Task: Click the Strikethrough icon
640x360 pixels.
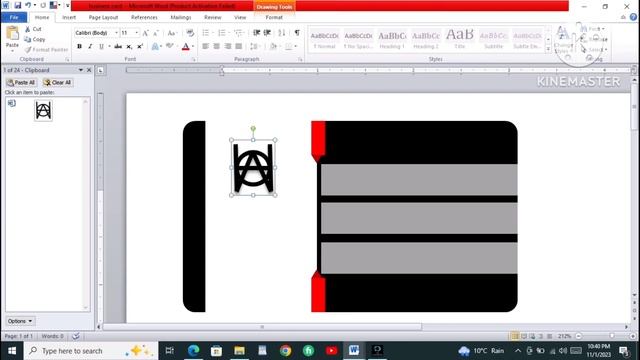Action: pyautogui.click(x=118, y=47)
